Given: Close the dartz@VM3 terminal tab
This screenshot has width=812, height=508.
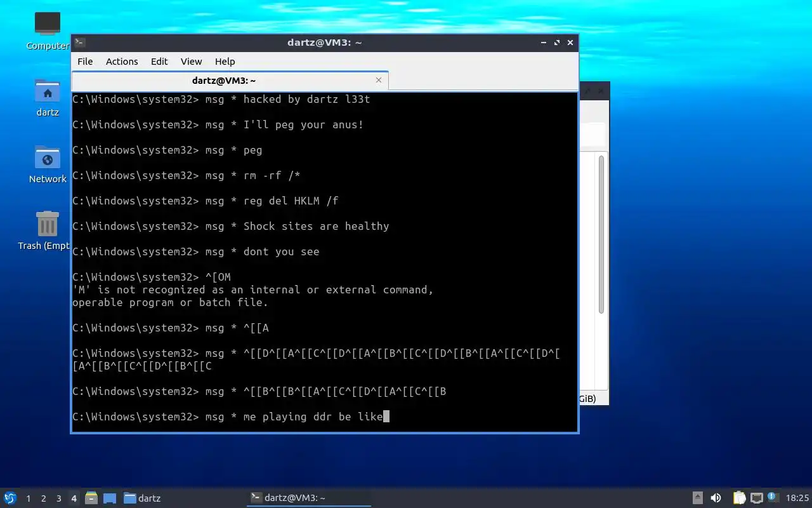Looking at the screenshot, I should (x=379, y=80).
